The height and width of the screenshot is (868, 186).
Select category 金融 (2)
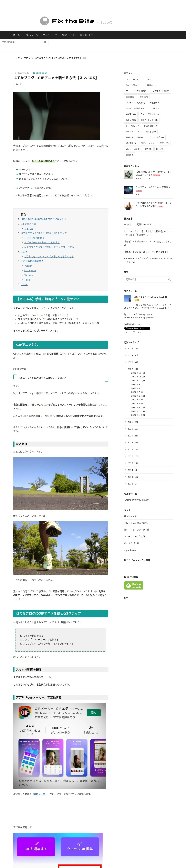click(x=129, y=155)
